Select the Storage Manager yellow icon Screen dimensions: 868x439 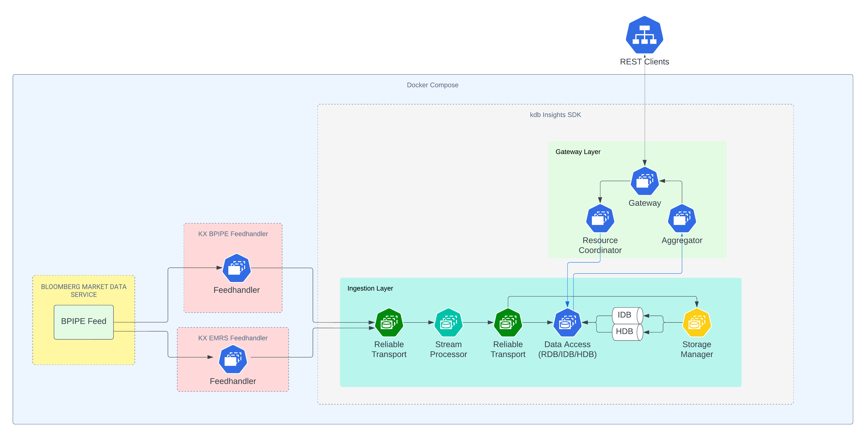697,322
